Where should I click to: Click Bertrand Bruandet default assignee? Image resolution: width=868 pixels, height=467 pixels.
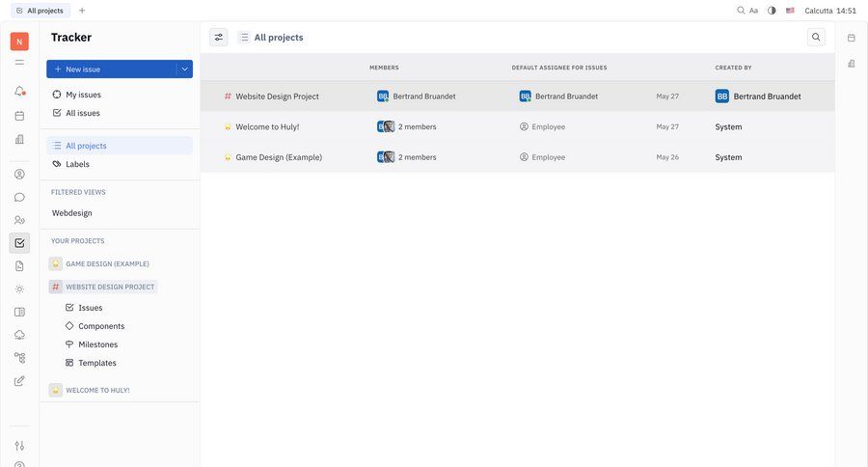558,96
